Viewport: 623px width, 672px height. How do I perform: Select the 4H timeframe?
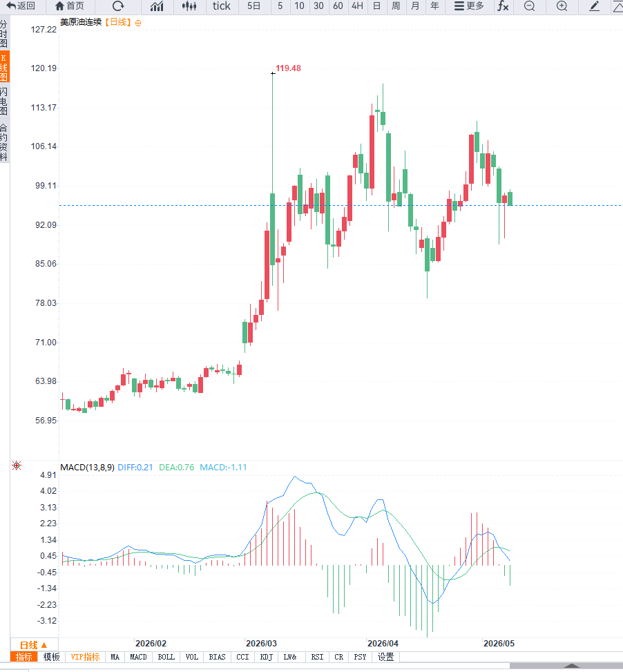(x=357, y=6)
